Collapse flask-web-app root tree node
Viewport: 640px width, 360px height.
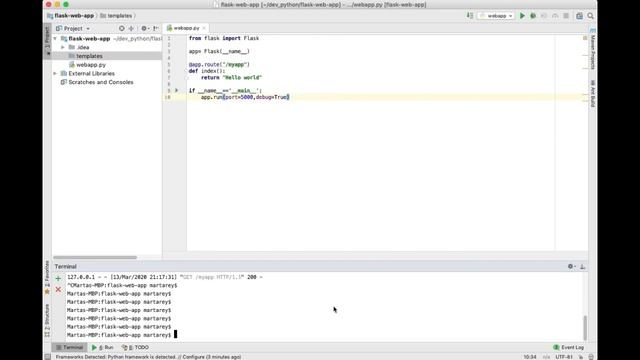(55, 39)
